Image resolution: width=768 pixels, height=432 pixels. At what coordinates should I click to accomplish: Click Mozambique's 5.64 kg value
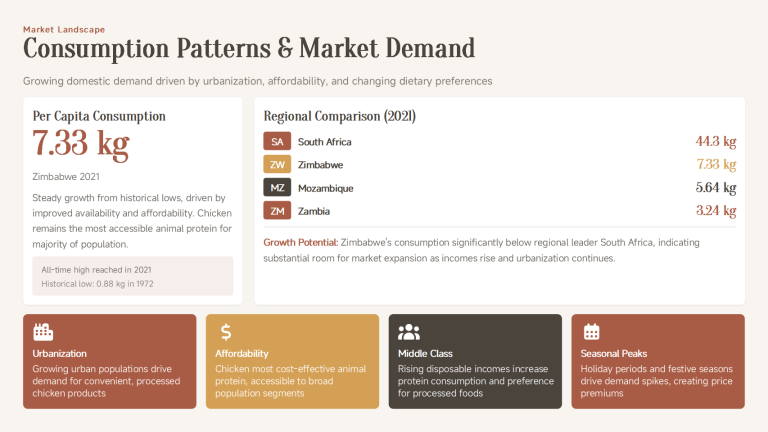pos(715,188)
